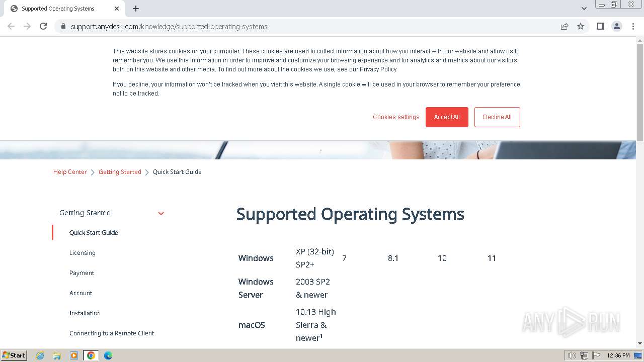Click the 10.13 High Sierra & newer cell
The image size is (644, 362).
[316, 325]
